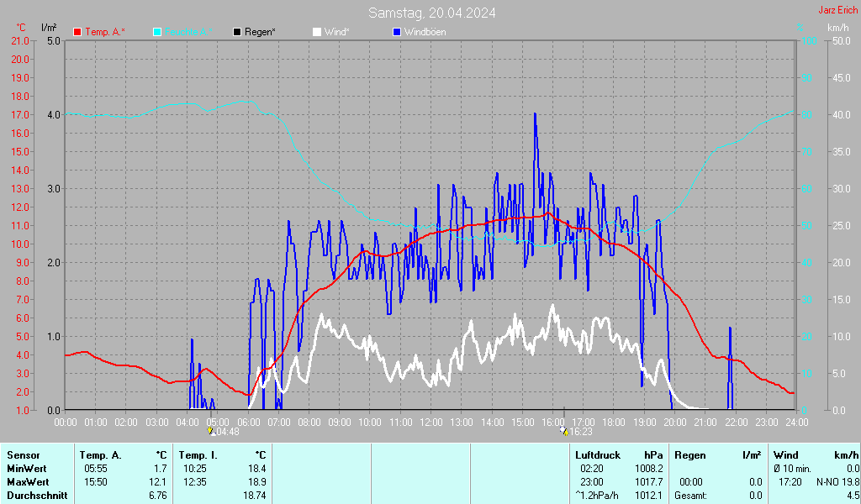The image size is (861, 504).
Task: Click the 'Ø 10 min.' wind label
Action: pyautogui.click(x=792, y=469)
